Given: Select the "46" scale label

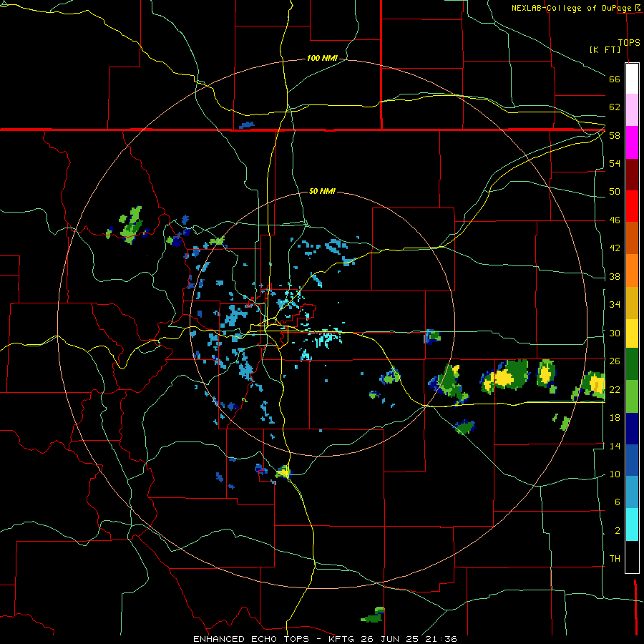Looking at the screenshot, I should coord(615,220).
